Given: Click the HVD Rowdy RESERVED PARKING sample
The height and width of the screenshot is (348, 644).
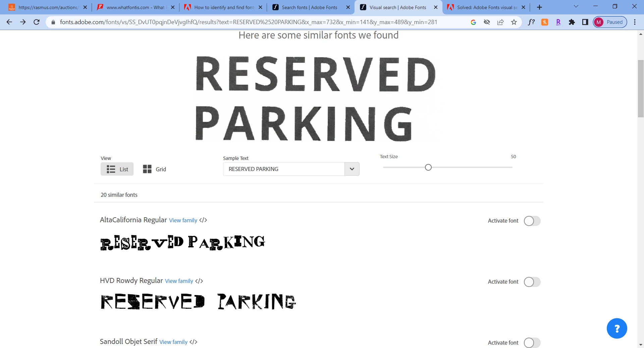Looking at the screenshot, I should click(198, 301).
